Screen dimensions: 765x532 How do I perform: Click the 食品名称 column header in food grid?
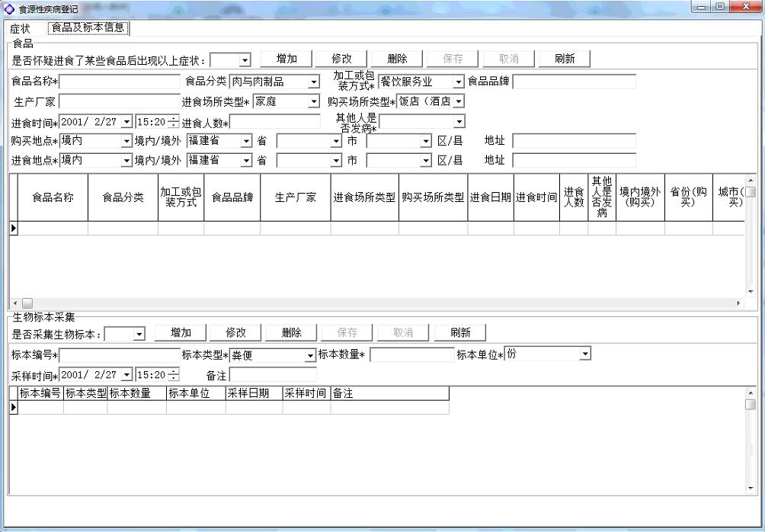(53, 197)
